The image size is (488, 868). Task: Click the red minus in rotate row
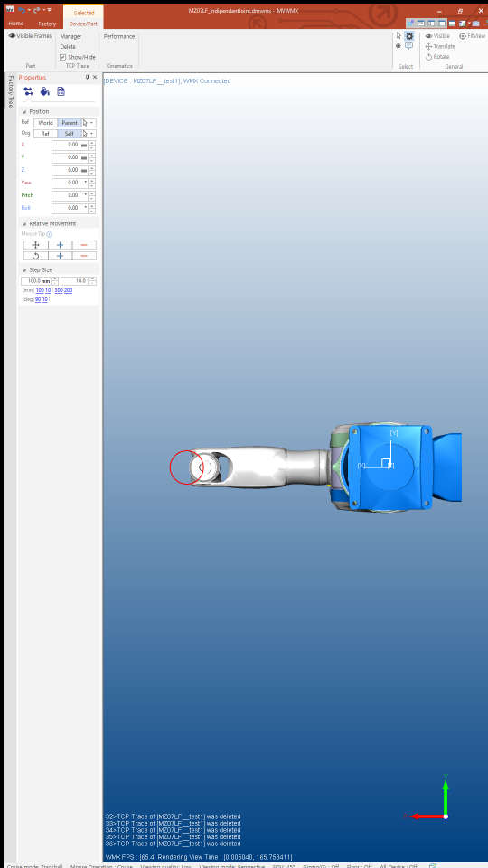[x=84, y=256]
